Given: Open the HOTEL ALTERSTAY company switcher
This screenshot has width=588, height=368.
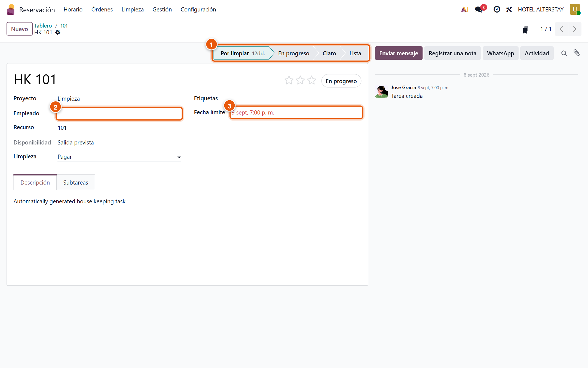Looking at the screenshot, I should pyautogui.click(x=541, y=10).
